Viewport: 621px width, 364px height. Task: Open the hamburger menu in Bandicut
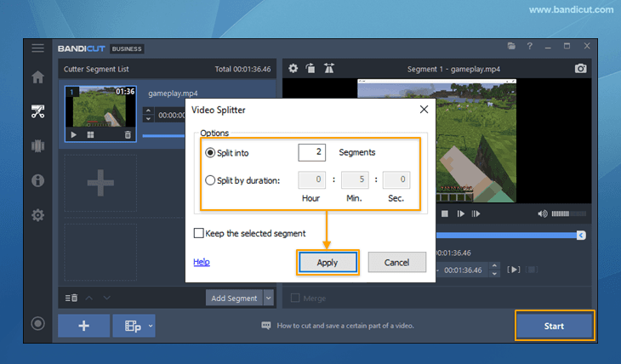coord(38,48)
